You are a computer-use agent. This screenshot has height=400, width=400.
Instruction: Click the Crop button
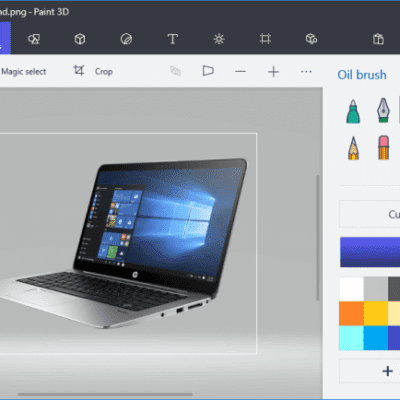[93, 71]
